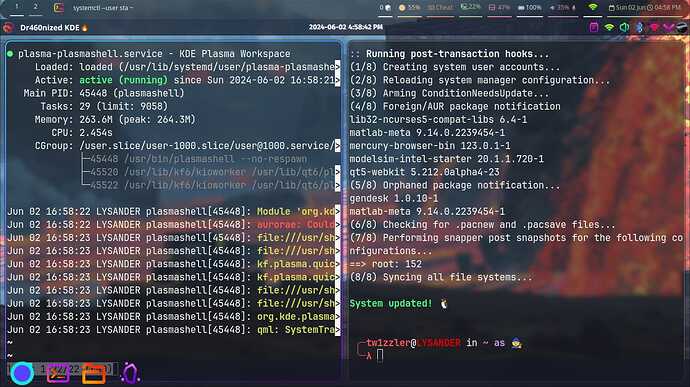Switch to workspace 2 in the top bar
The width and height of the screenshot is (690, 387).
pos(36,7)
